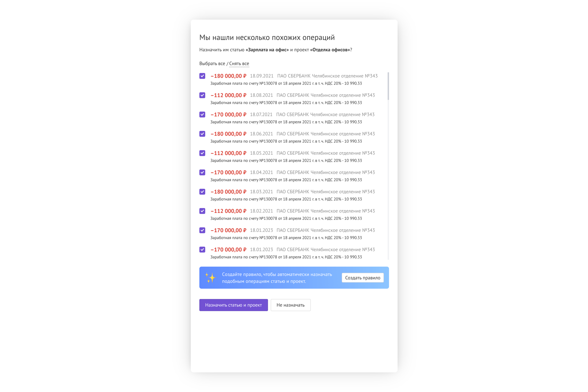
Task: Click the −112 000,00 ₽ amount dated 18.05.2021
Action: tap(228, 153)
